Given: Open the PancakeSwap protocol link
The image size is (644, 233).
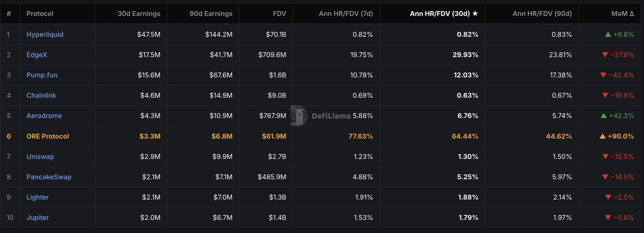Looking at the screenshot, I should point(49,177).
